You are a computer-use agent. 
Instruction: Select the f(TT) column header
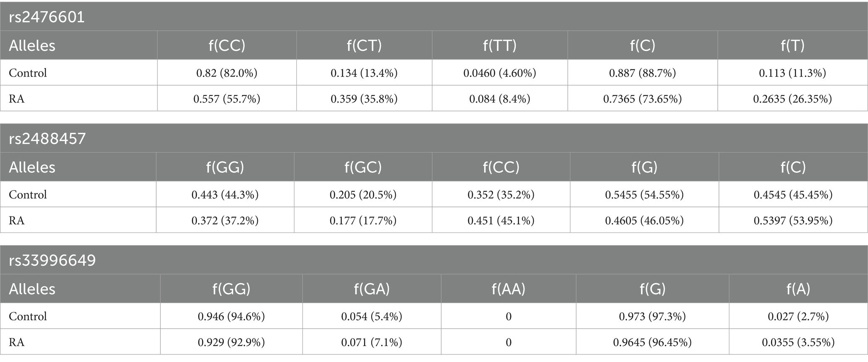(x=499, y=45)
